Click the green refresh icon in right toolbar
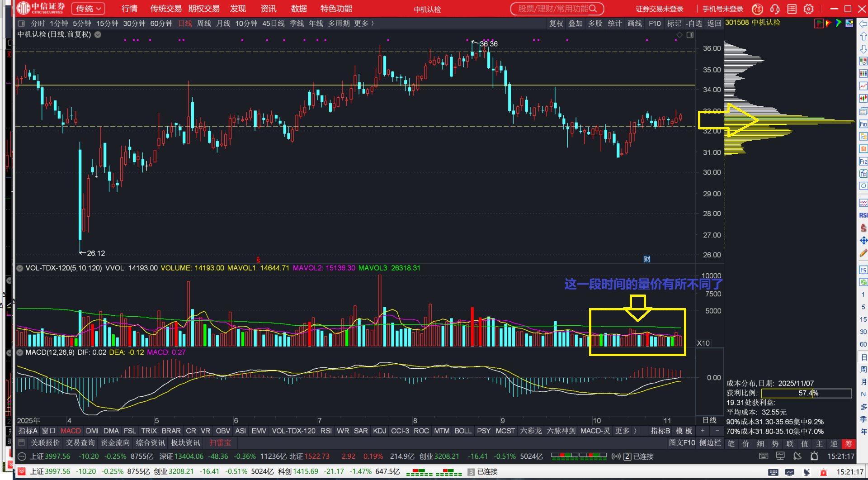Screen dimensions: 868x480 pyautogui.click(x=863, y=282)
